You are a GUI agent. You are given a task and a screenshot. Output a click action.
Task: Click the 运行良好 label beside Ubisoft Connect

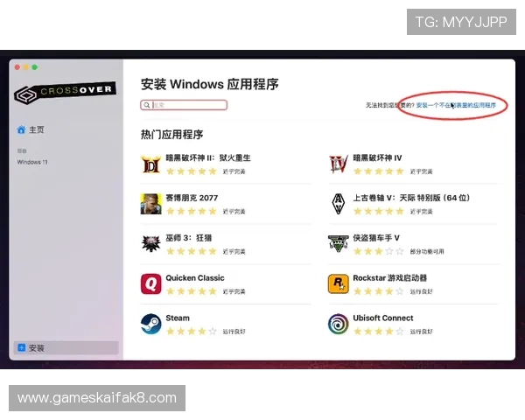pos(421,332)
